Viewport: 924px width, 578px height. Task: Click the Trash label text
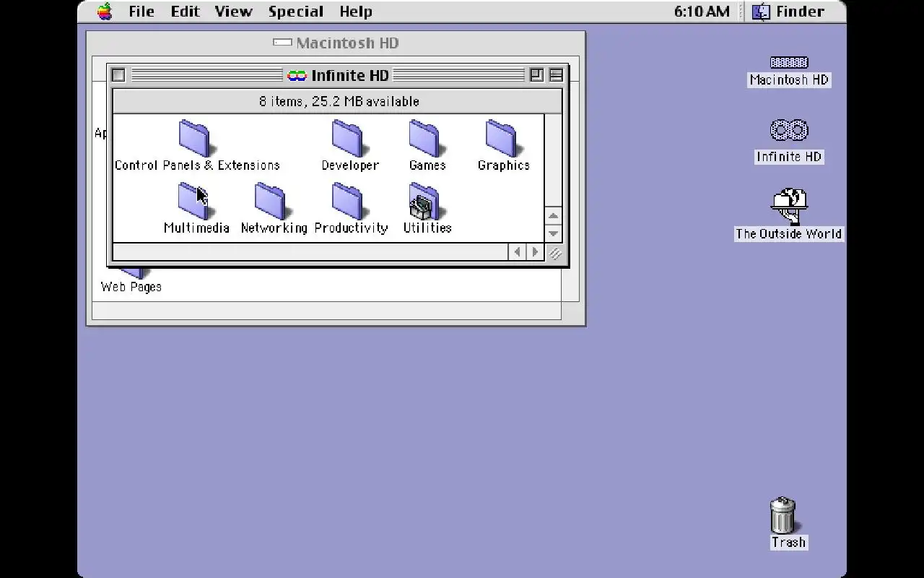[788, 543]
